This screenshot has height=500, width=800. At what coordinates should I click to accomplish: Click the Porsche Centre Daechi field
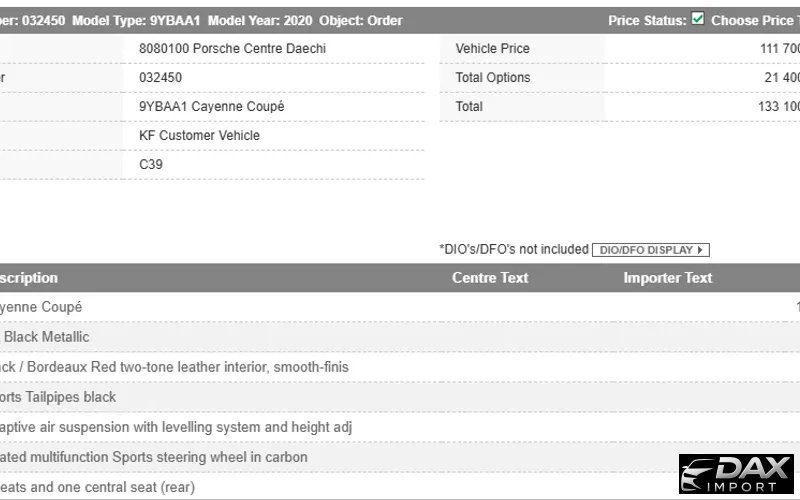coord(232,49)
